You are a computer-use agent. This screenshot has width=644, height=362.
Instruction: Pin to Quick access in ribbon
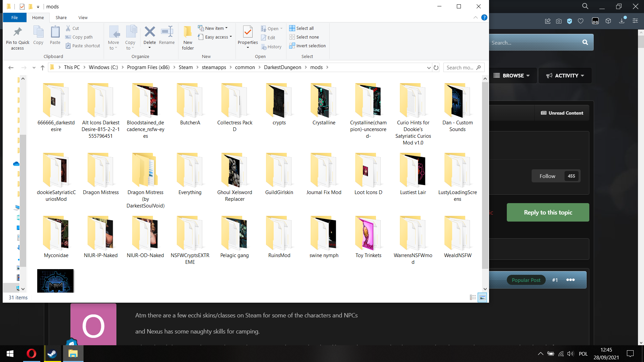click(x=17, y=38)
